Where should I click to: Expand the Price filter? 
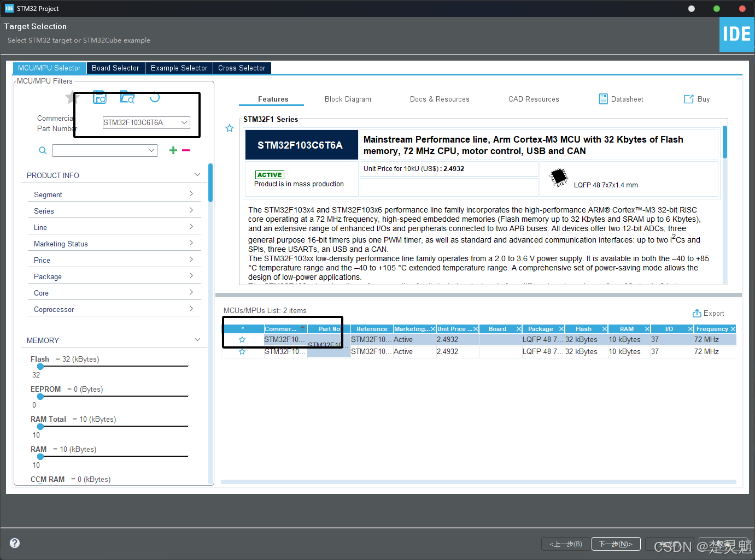tap(191, 260)
